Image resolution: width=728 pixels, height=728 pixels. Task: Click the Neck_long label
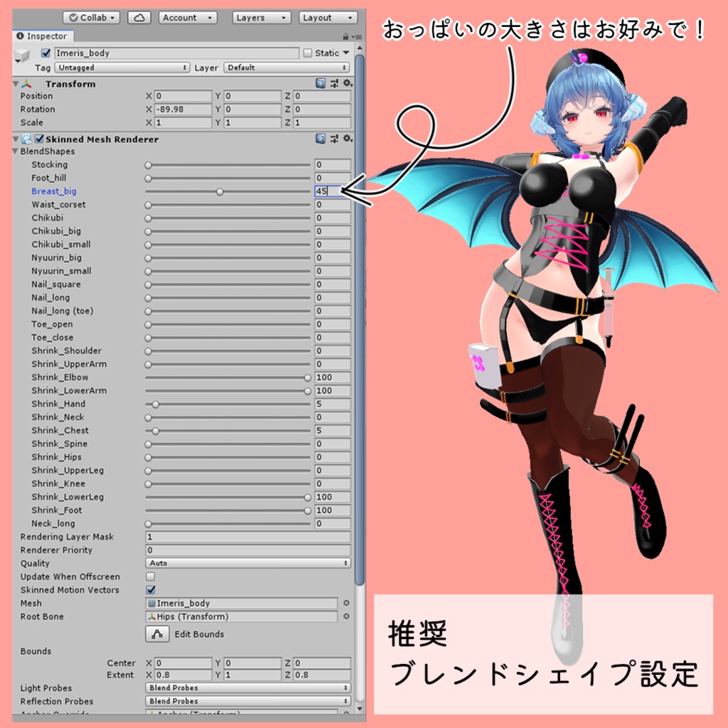[x=53, y=523]
